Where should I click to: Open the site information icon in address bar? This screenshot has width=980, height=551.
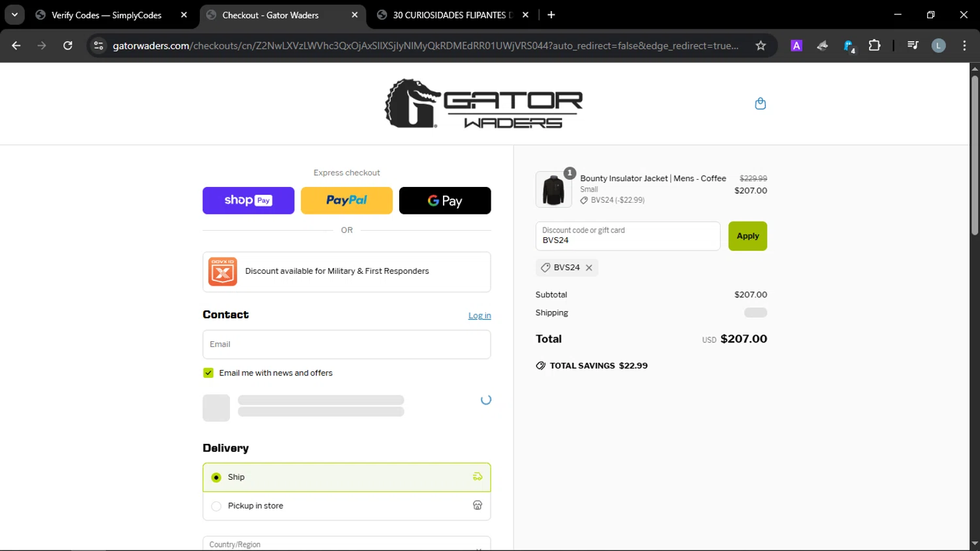[99, 45]
